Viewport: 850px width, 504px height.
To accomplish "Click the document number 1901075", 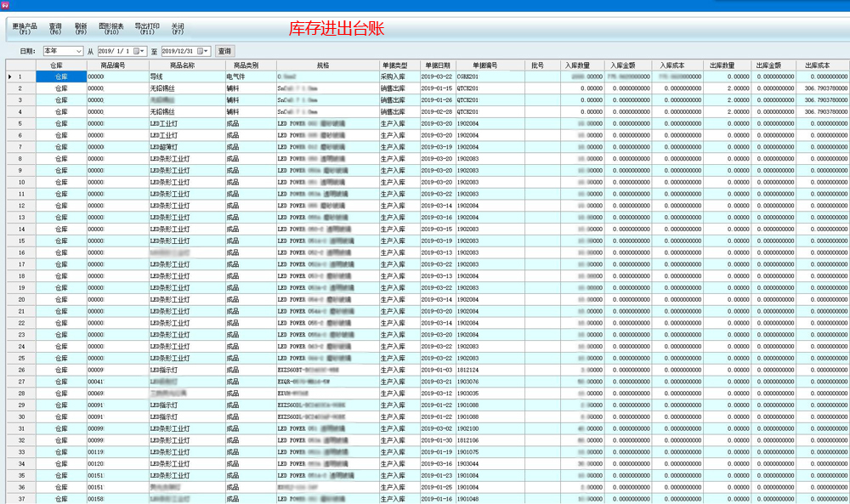I will [x=490, y=452].
